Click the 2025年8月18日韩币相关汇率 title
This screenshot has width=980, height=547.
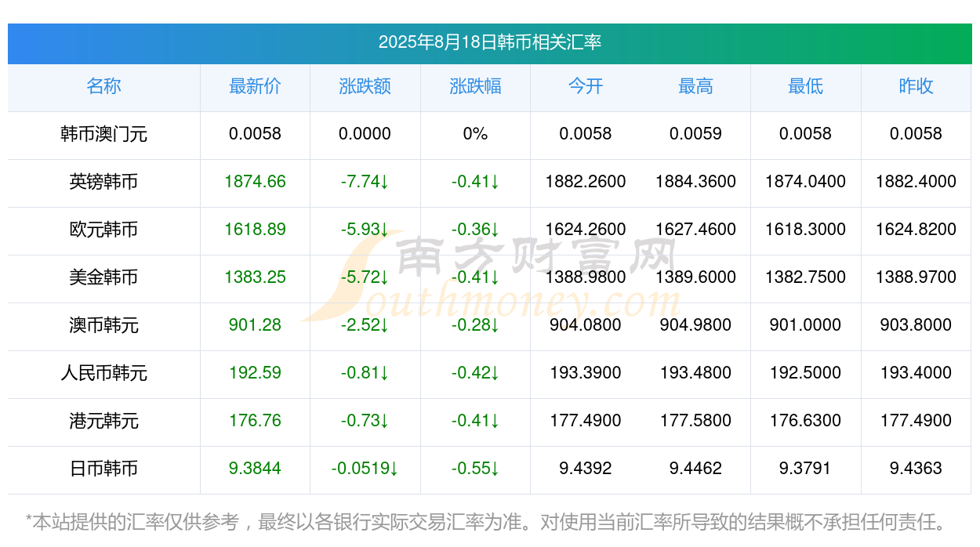(490, 42)
